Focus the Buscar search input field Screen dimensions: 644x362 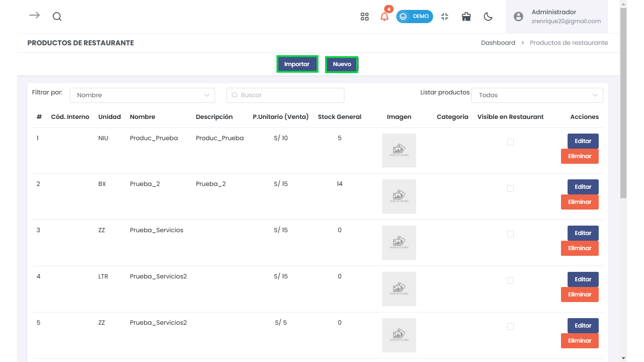point(285,95)
